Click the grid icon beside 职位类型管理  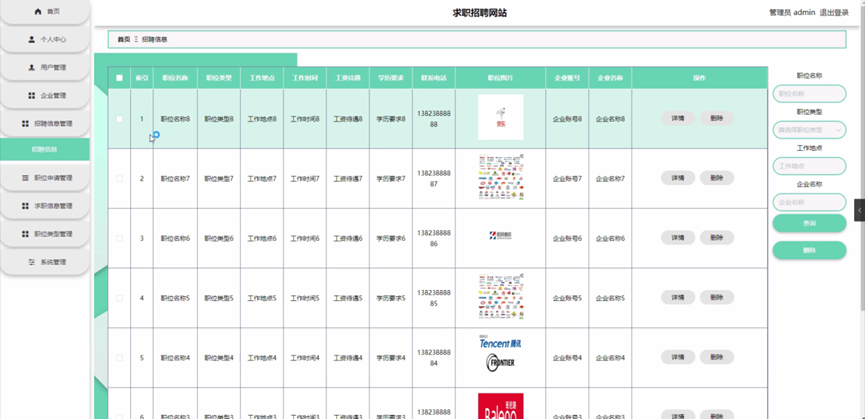pos(25,234)
